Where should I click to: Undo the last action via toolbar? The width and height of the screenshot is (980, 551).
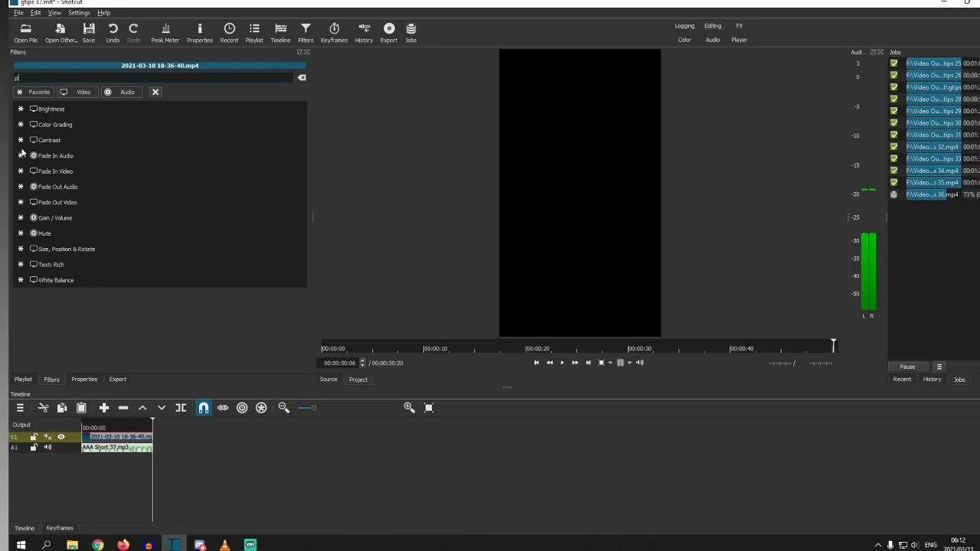[x=113, y=32]
